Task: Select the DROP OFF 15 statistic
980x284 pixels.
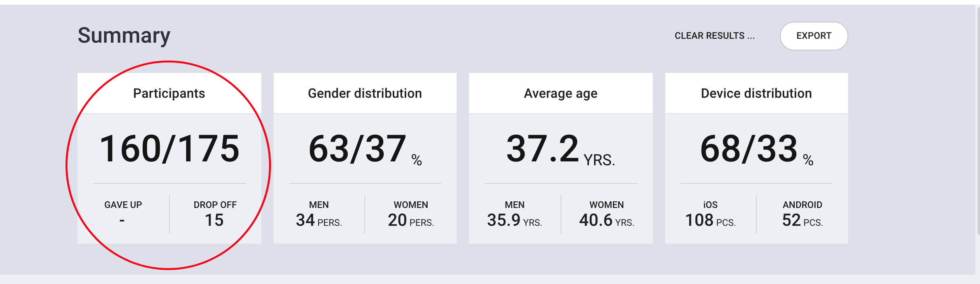Action: coord(215,214)
